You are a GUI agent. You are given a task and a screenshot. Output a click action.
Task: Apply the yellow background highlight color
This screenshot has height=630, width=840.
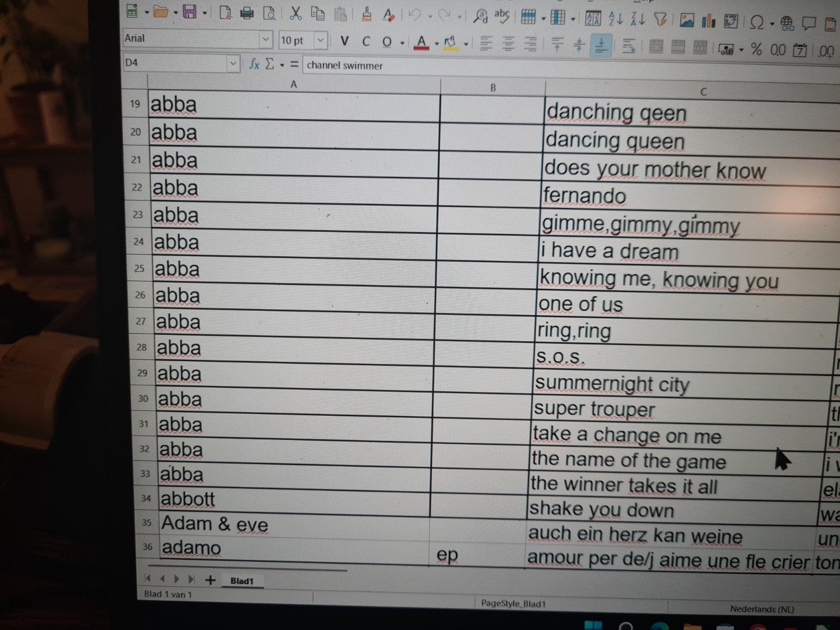(x=450, y=44)
